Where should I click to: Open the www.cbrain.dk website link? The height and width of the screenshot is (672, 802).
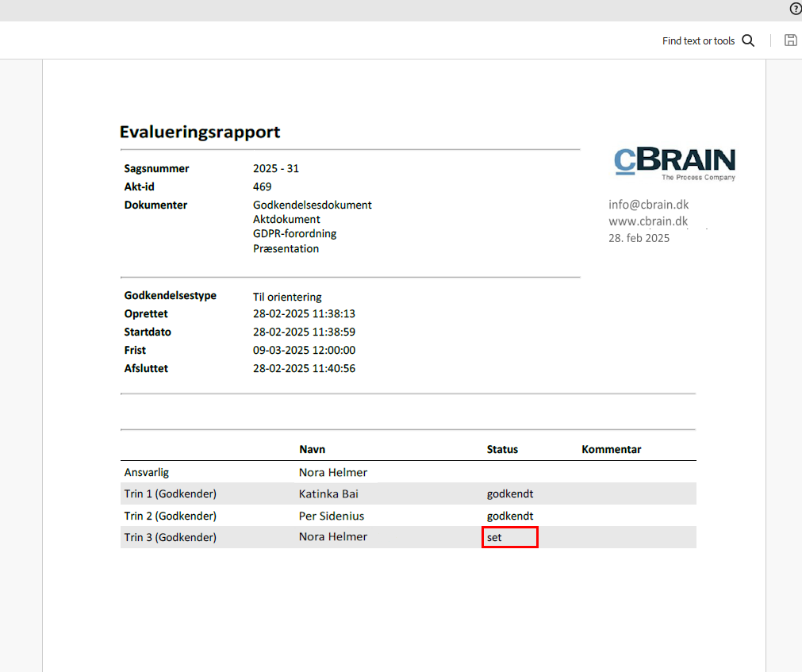[x=648, y=221]
